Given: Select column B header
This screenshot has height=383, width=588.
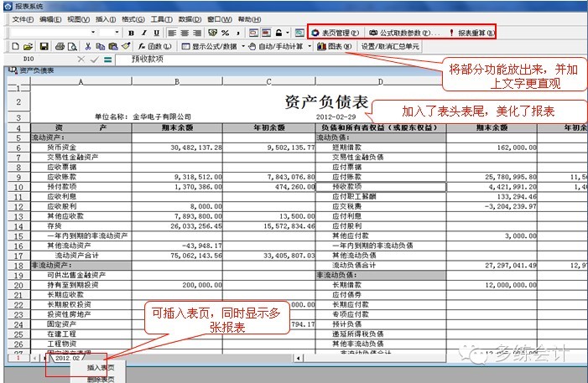Looking at the screenshot, I should (x=177, y=81).
